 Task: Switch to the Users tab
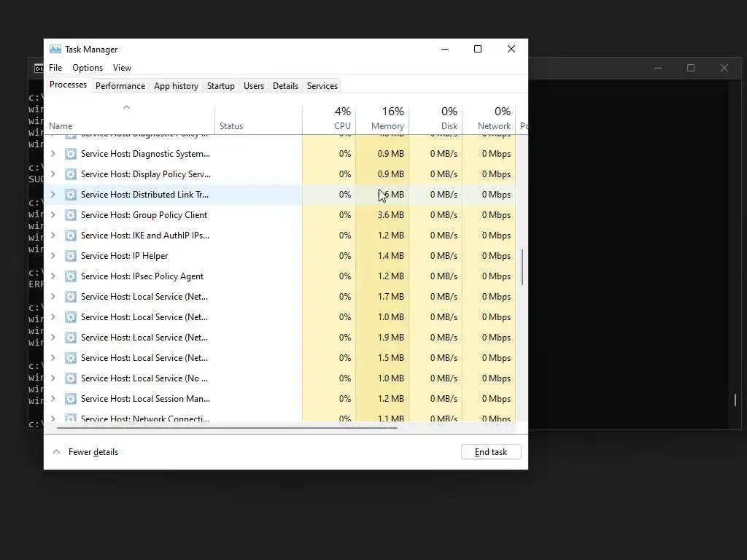253,86
